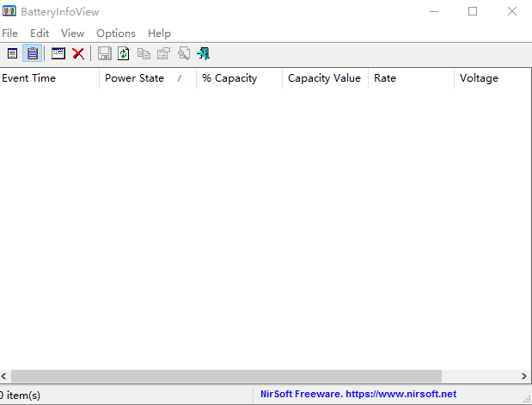The image size is (532, 405).
Task: Open the View menu
Action: [x=72, y=34]
